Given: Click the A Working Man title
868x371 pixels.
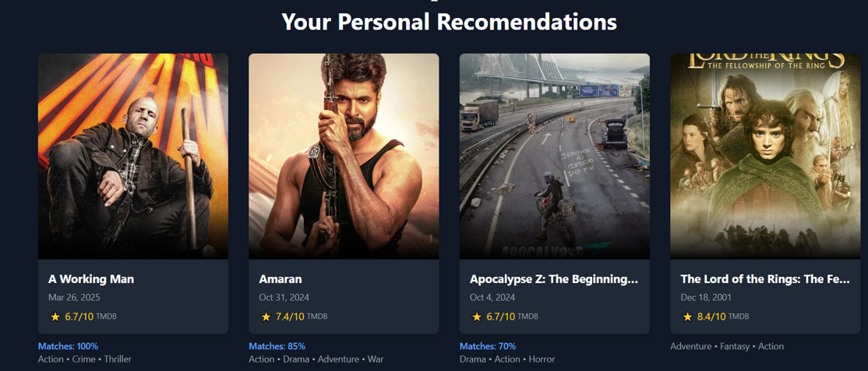Looking at the screenshot, I should point(91,279).
